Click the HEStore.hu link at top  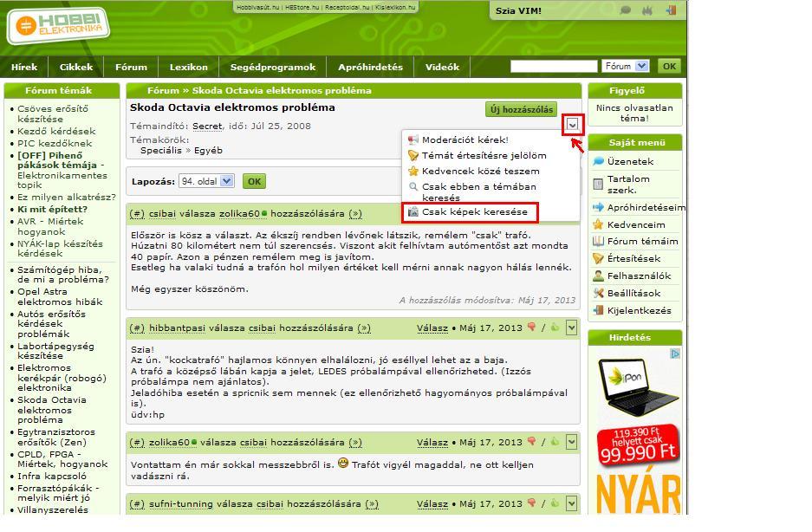(302, 7)
